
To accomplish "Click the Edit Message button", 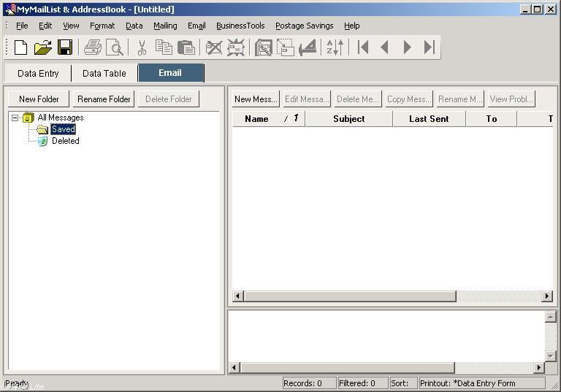I will 307,99.
